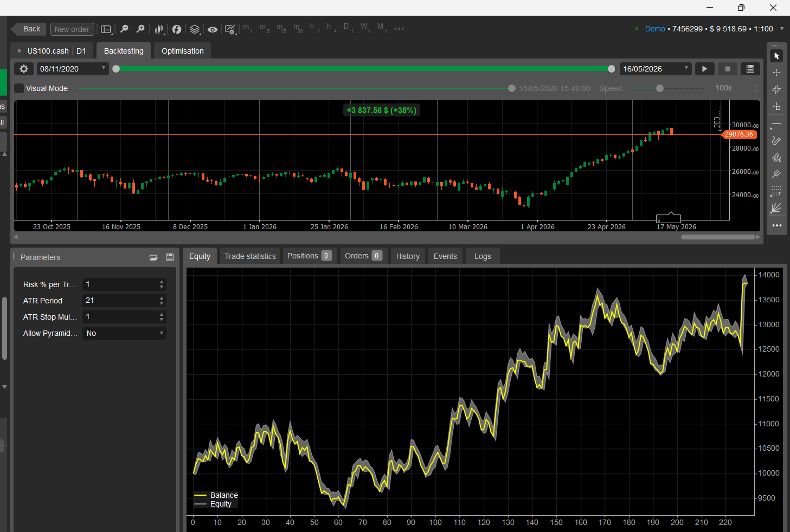Viewport: 790px width, 532px height.
Task: Open the start date 08/11/2020 dropdown
Action: (73, 69)
